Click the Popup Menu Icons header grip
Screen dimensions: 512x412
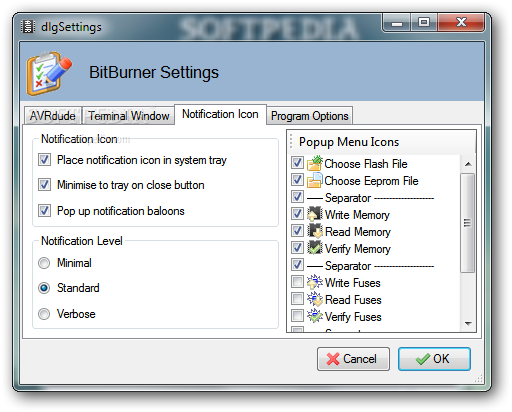coord(291,142)
